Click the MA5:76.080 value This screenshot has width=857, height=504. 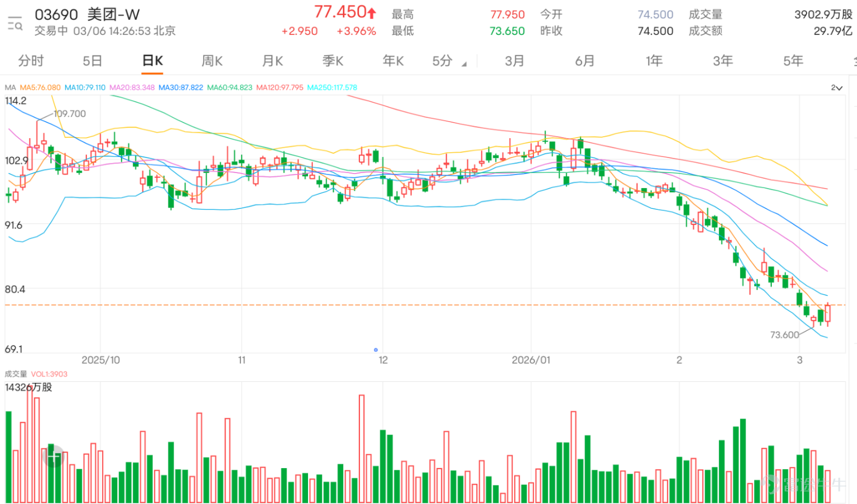pyautogui.click(x=40, y=87)
